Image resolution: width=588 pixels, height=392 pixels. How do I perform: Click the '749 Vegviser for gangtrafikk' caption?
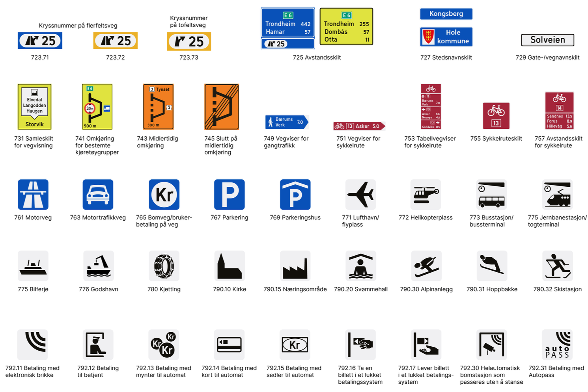coord(286,142)
